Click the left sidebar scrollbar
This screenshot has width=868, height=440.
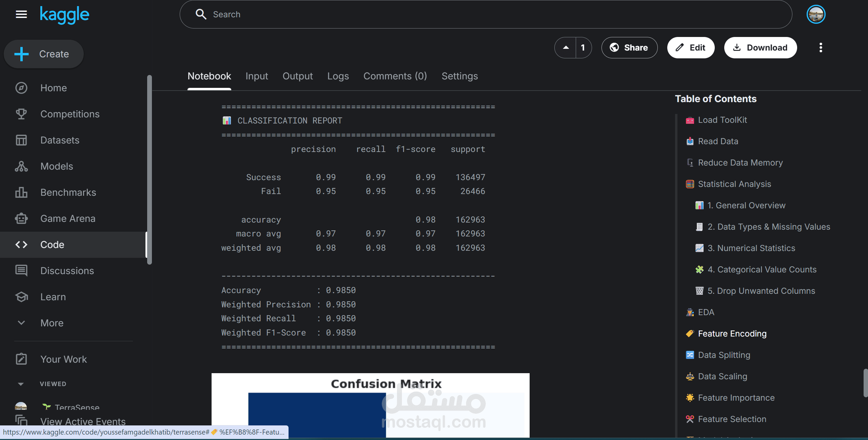(150, 170)
